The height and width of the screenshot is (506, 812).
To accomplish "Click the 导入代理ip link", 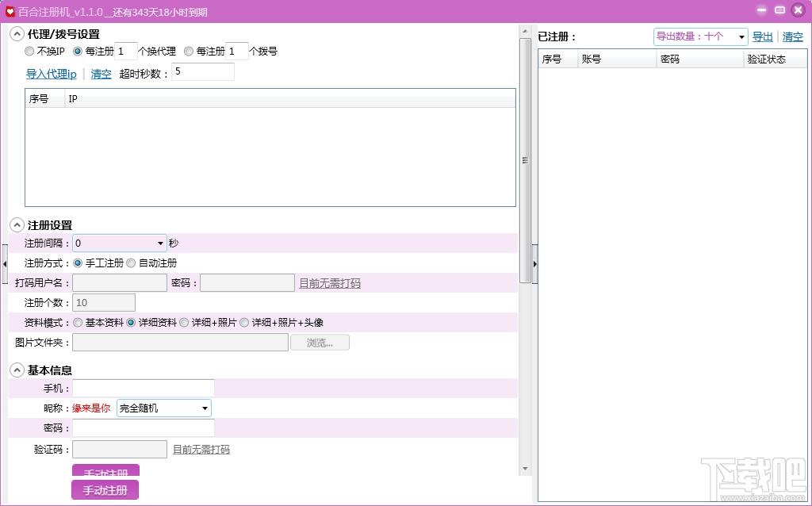I will pyautogui.click(x=50, y=74).
